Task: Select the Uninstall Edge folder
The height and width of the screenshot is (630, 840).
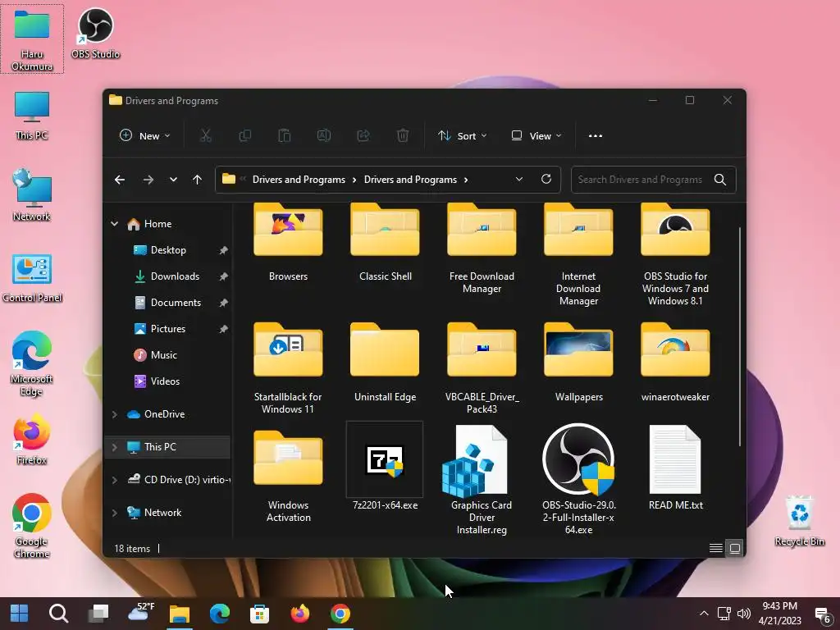Action: (386, 363)
